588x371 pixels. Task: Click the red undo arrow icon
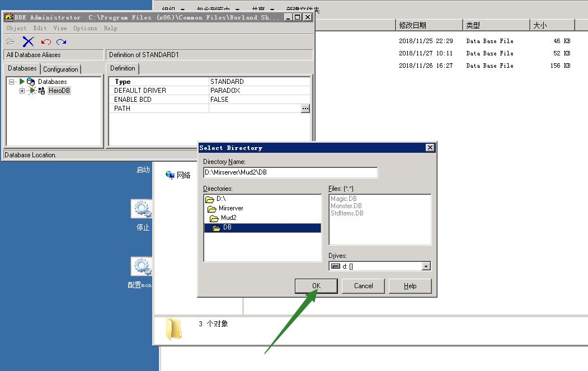[x=46, y=41]
